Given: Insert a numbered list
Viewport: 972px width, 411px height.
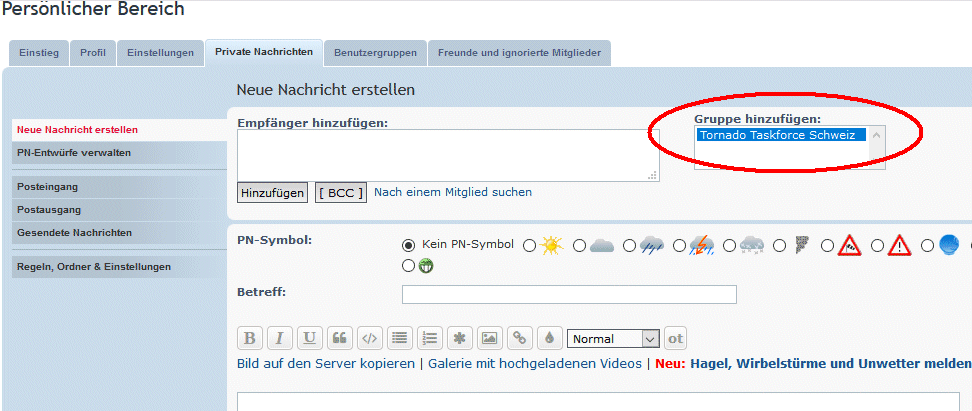Looking at the screenshot, I should pos(430,338).
